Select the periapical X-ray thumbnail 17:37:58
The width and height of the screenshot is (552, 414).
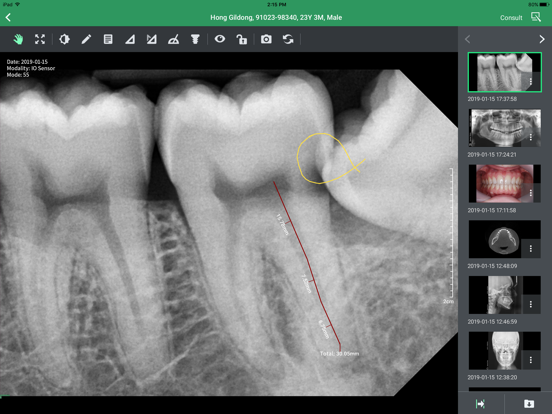point(504,72)
